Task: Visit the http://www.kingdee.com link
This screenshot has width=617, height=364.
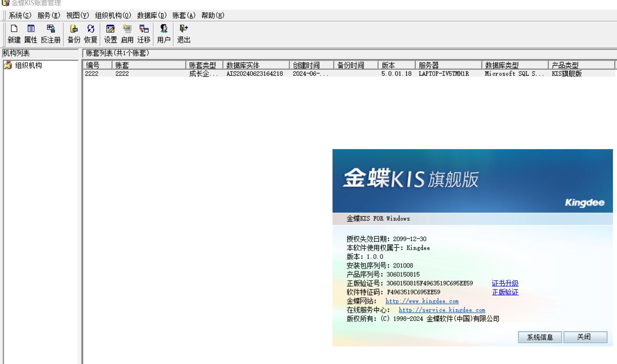Action: click(422, 301)
